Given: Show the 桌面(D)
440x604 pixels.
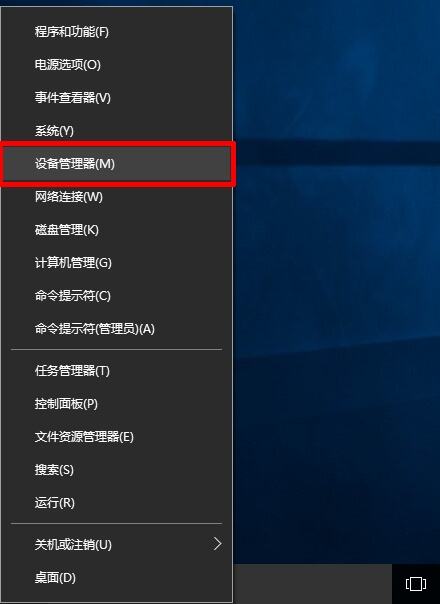Looking at the screenshot, I should click(x=116, y=578).
